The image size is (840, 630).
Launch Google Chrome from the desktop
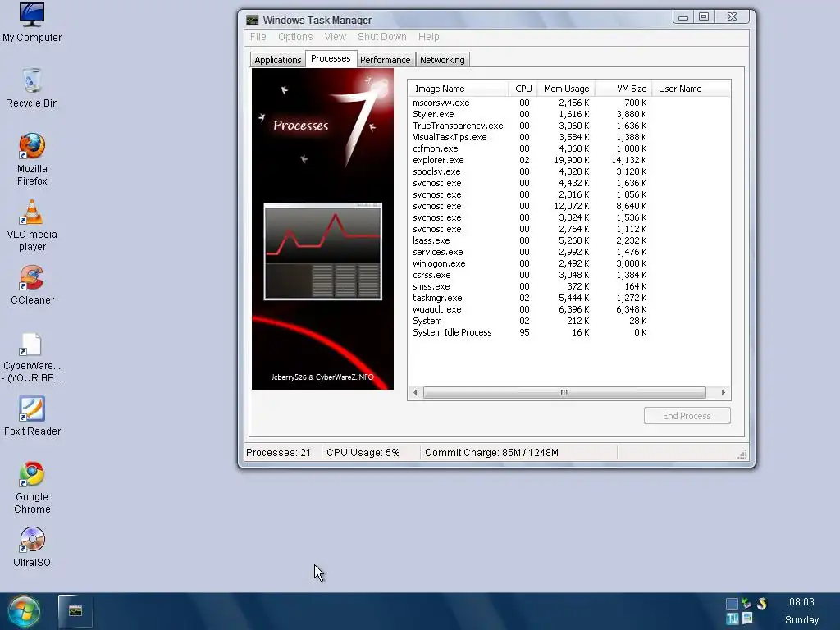click(32, 488)
